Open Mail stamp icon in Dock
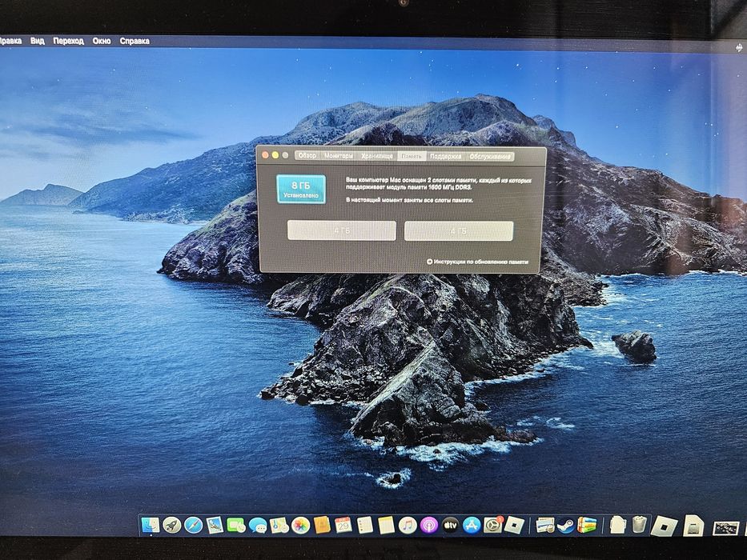The image size is (747, 560). [215, 526]
